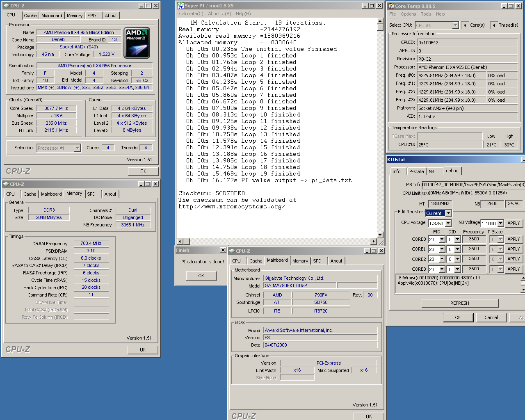This screenshot has height=420, width=525.
Task: Open the CORE0 FID dropdown
Action: click(442, 240)
